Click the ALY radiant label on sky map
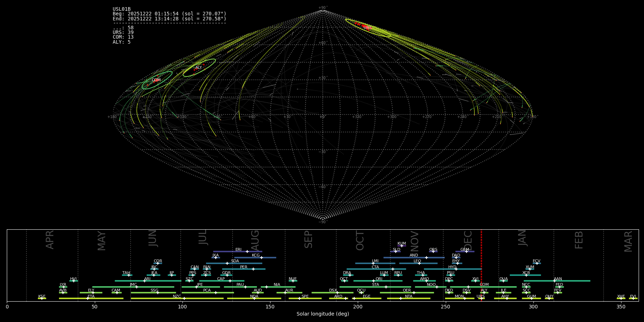644x322 pixels. pos(199,68)
